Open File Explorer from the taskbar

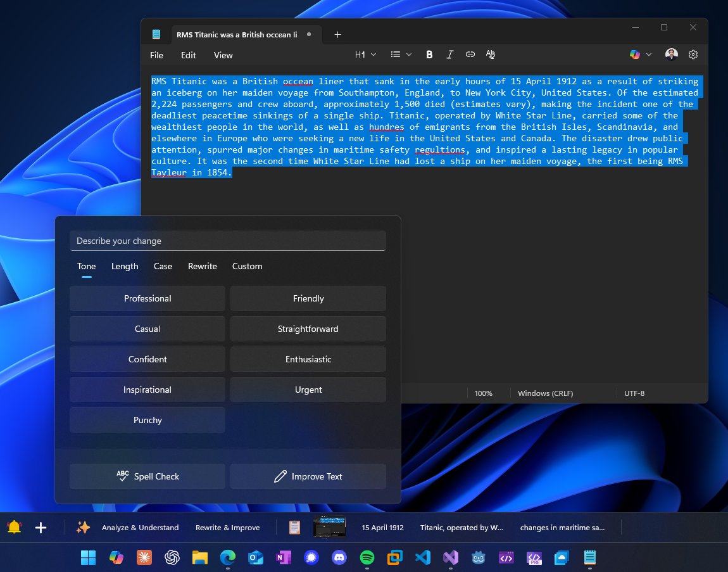coord(200,557)
